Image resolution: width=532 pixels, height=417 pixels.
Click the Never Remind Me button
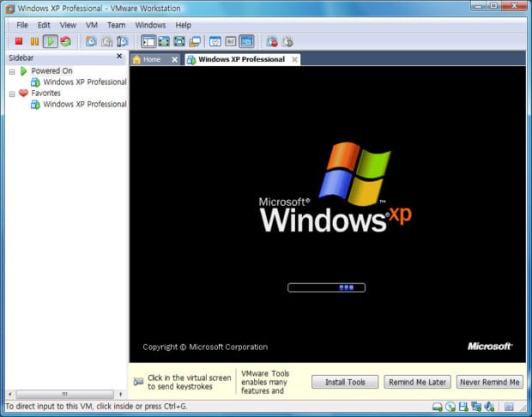(489, 382)
